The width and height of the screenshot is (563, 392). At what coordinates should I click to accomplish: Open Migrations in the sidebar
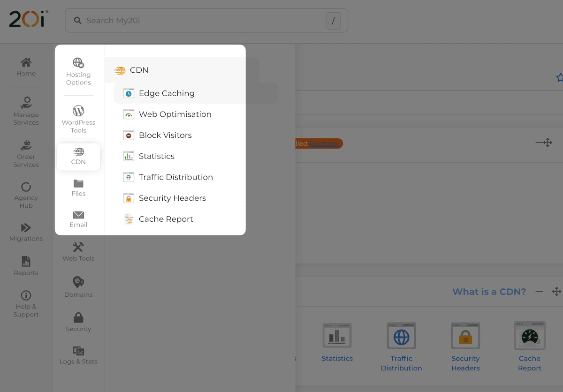[x=26, y=232]
